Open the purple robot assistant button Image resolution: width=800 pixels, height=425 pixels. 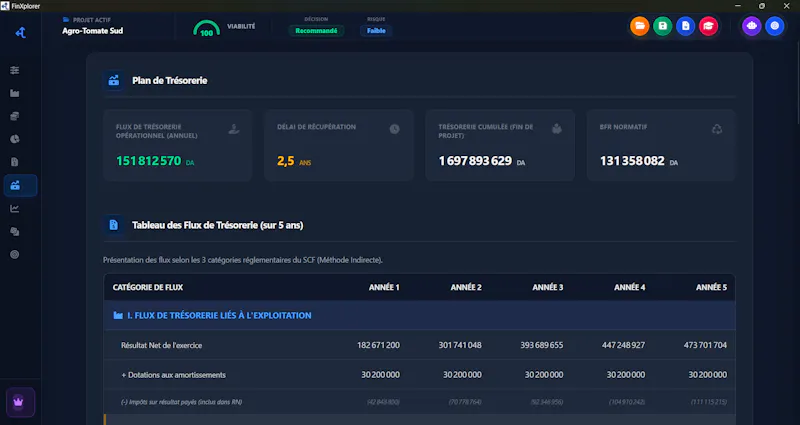(752, 26)
